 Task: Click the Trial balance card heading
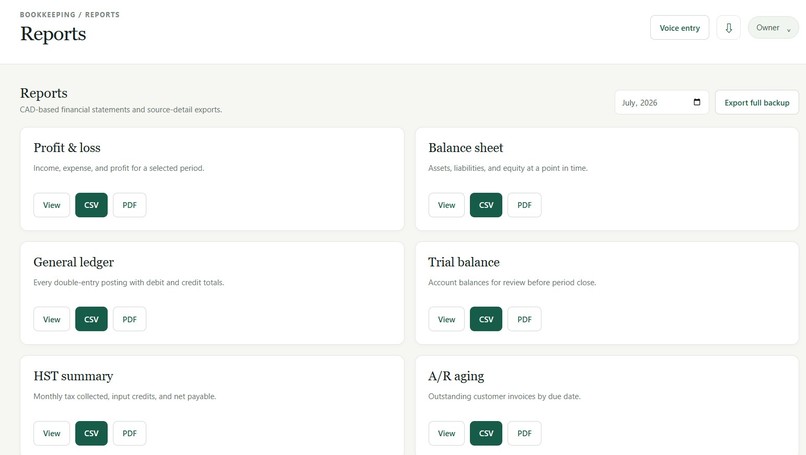pos(464,262)
